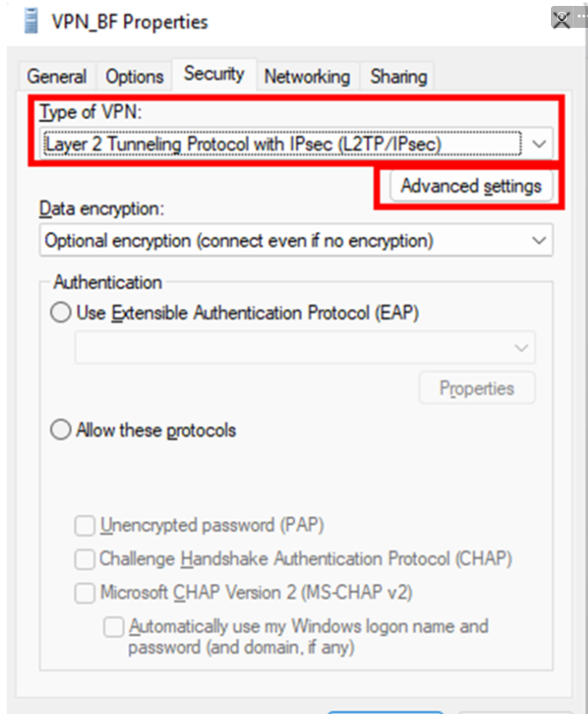The height and width of the screenshot is (714, 588).
Task: Click the VPN_BF server icon in title bar
Action: 32,19
